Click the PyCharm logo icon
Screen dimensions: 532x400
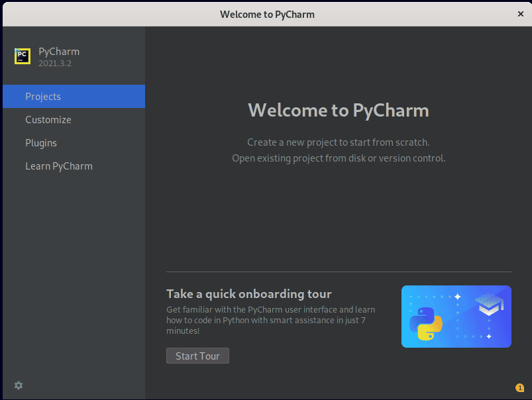click(x=23, y=56)
